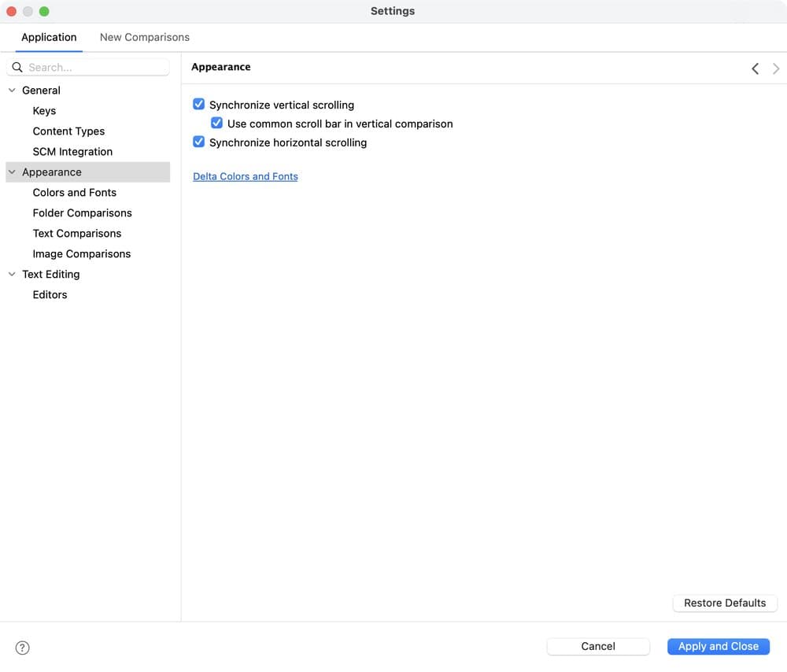Collapse the Appearance tree section
Screen dimensions: 787x672
[x=12, y=172]
